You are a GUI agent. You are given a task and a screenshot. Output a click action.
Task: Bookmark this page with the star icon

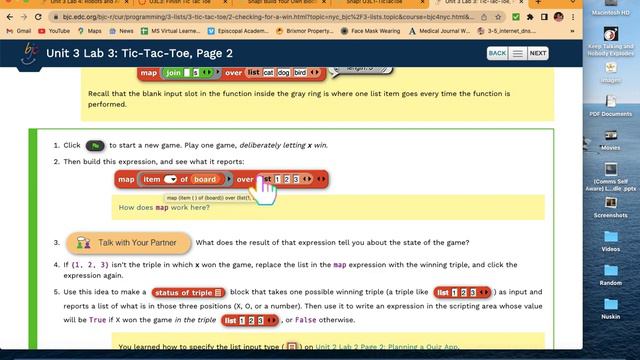coord(498,17)
